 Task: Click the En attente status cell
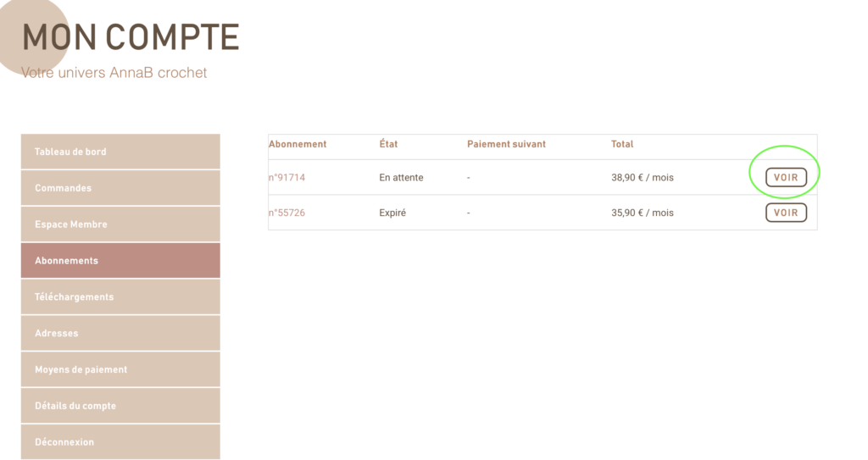401,178
